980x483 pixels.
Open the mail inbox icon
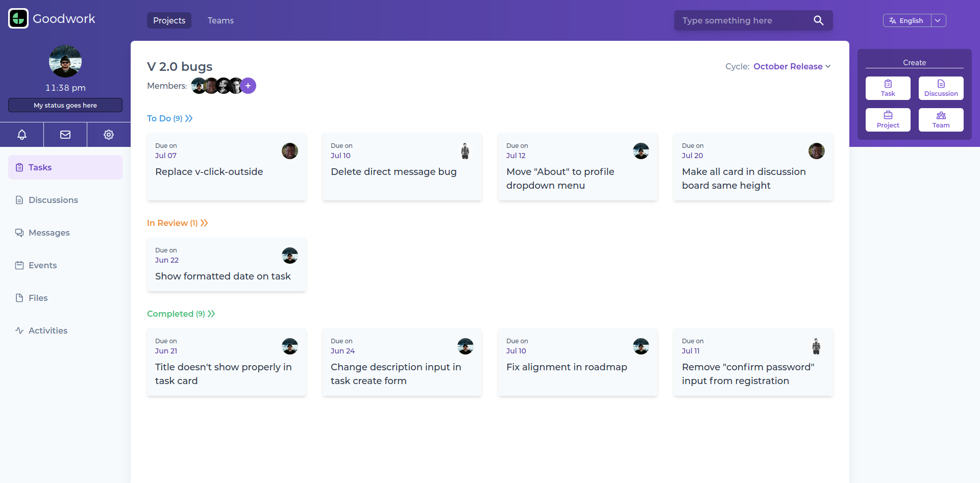[65, 135]
